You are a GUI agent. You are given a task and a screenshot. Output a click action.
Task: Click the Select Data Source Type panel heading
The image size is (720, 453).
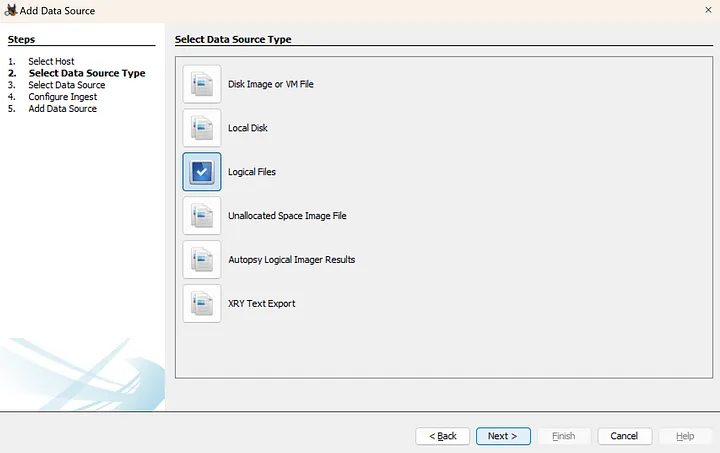point(232,40)
